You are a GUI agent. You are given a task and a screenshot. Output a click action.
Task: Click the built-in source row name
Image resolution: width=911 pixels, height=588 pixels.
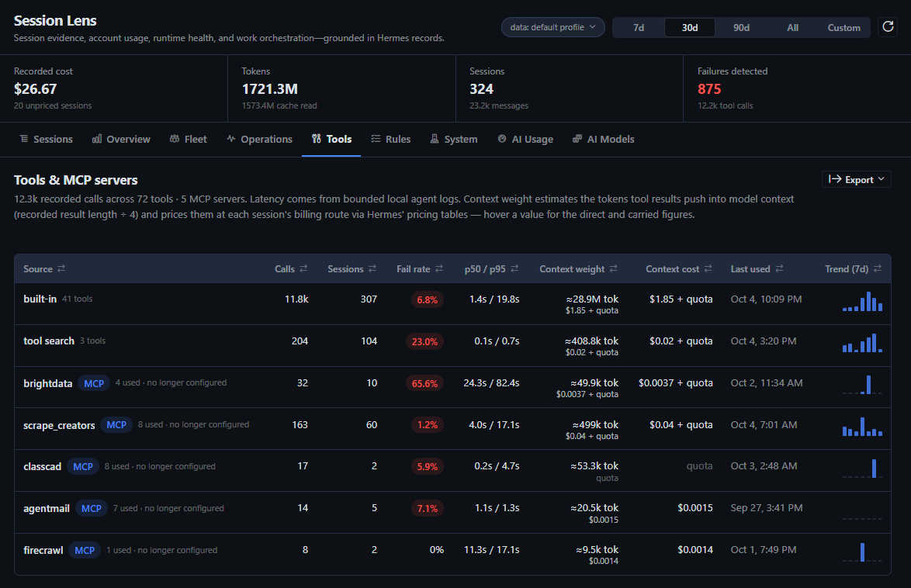(x=40, y=299)
